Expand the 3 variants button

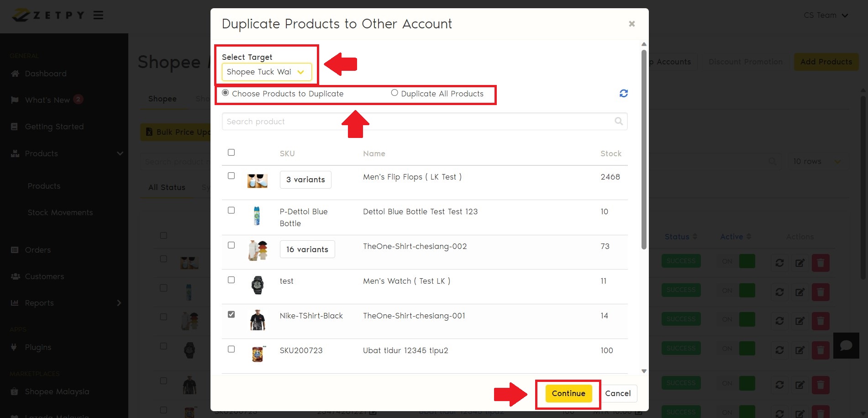305,180
